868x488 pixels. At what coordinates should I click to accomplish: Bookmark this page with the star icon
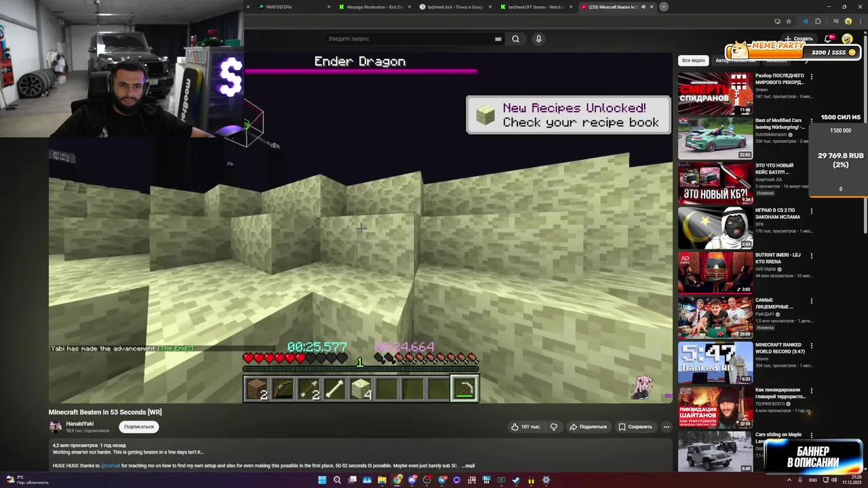click(x=788, y=21)
